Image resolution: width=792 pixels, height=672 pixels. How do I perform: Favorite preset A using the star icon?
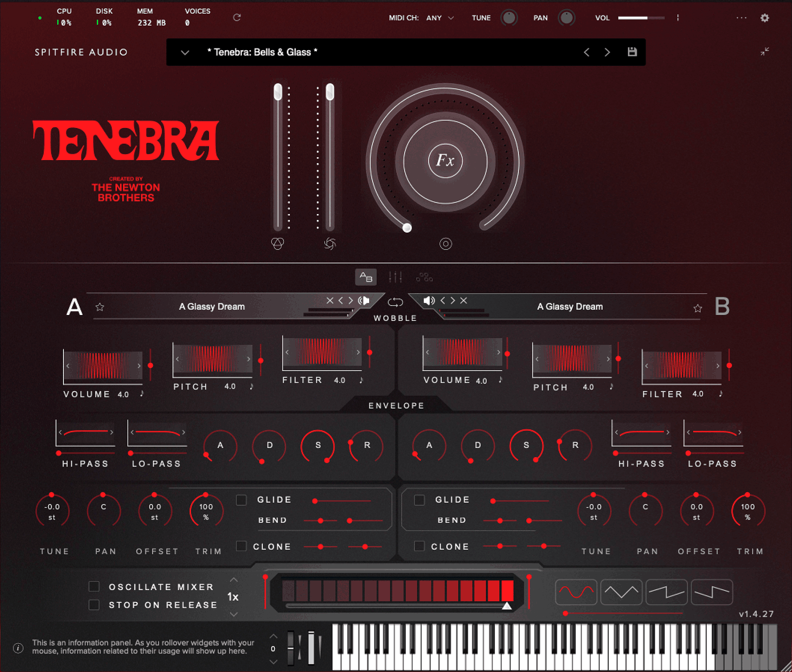[100, 307]
